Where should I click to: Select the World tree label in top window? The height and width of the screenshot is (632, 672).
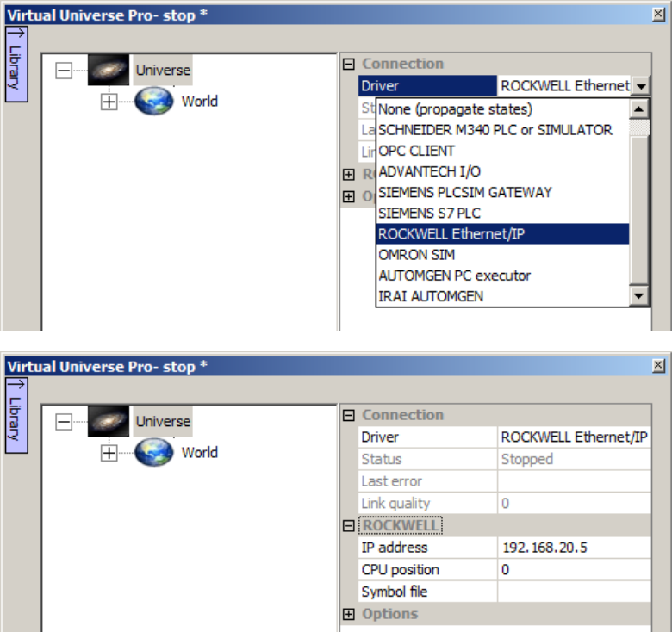tap(200, 102)
